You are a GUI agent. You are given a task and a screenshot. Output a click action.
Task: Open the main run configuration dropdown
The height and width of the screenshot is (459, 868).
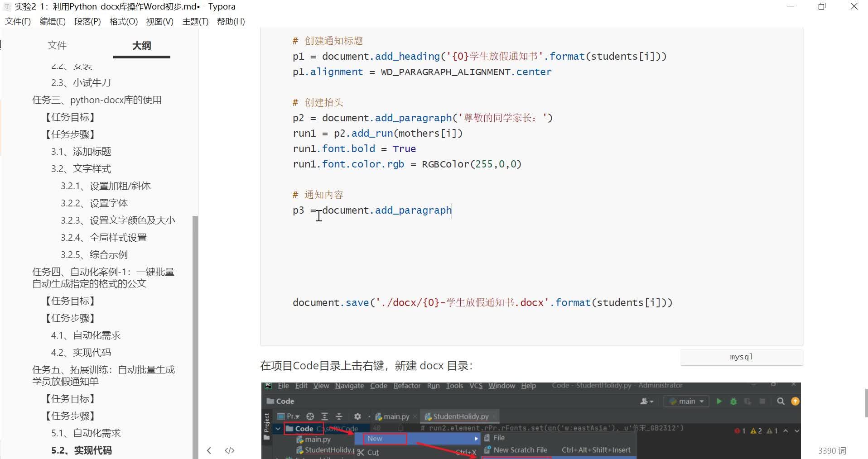[x=686, y=402]
